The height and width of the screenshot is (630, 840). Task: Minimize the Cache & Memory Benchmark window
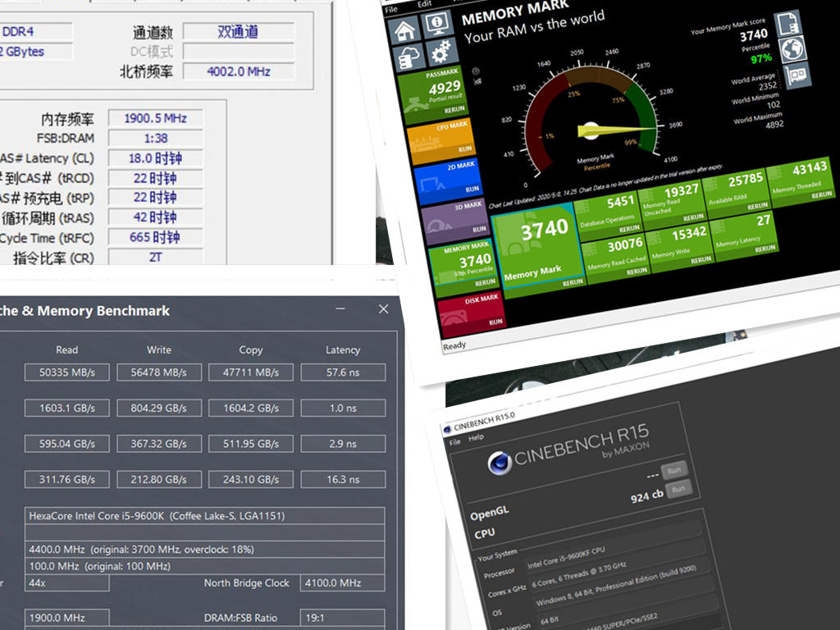[340, 309]
